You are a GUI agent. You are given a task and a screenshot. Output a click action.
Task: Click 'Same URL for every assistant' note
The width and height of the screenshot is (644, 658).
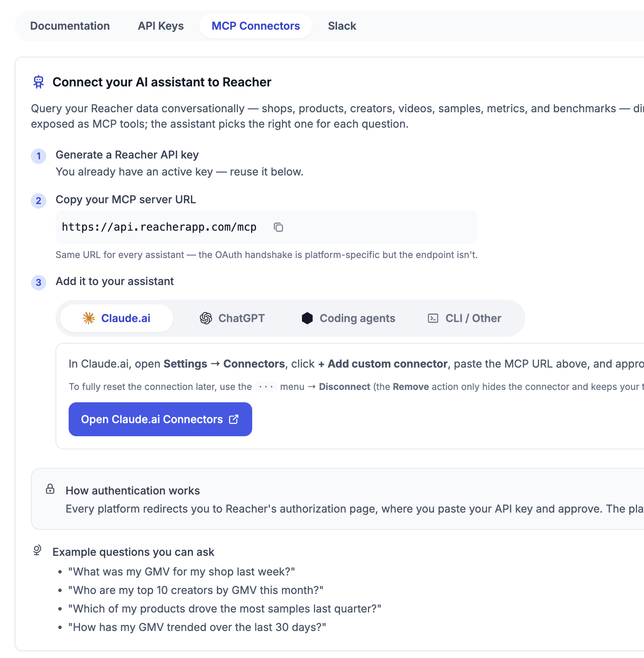pos(266,255)
